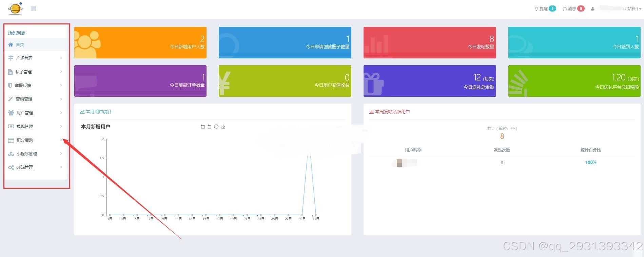Viewport: 644px width, 257px height.
Task: Click the planet logo in the header
Action: pos(15,8)
